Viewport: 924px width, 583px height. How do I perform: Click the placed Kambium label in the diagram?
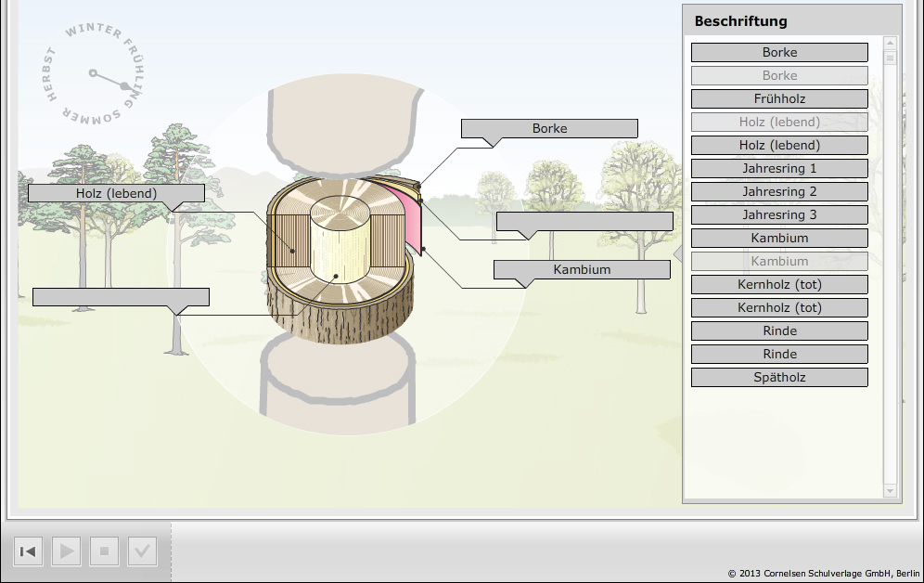coord(582,269)
